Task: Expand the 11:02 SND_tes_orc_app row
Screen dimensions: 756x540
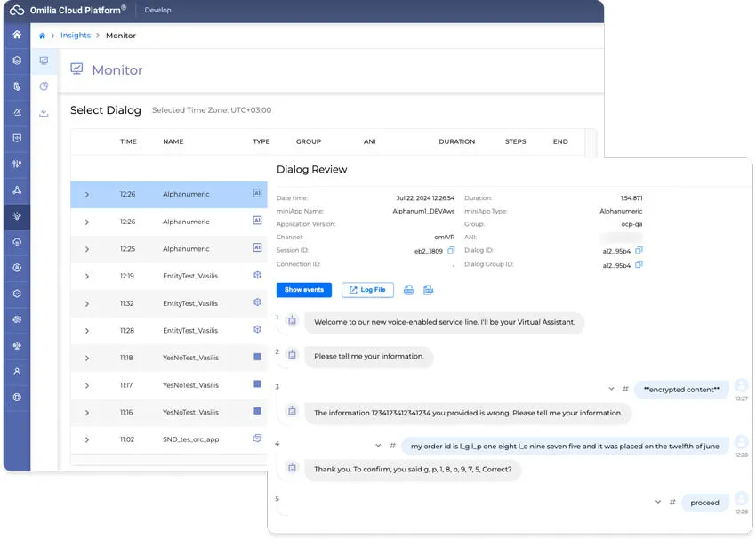Action: (x=87, y=440)
